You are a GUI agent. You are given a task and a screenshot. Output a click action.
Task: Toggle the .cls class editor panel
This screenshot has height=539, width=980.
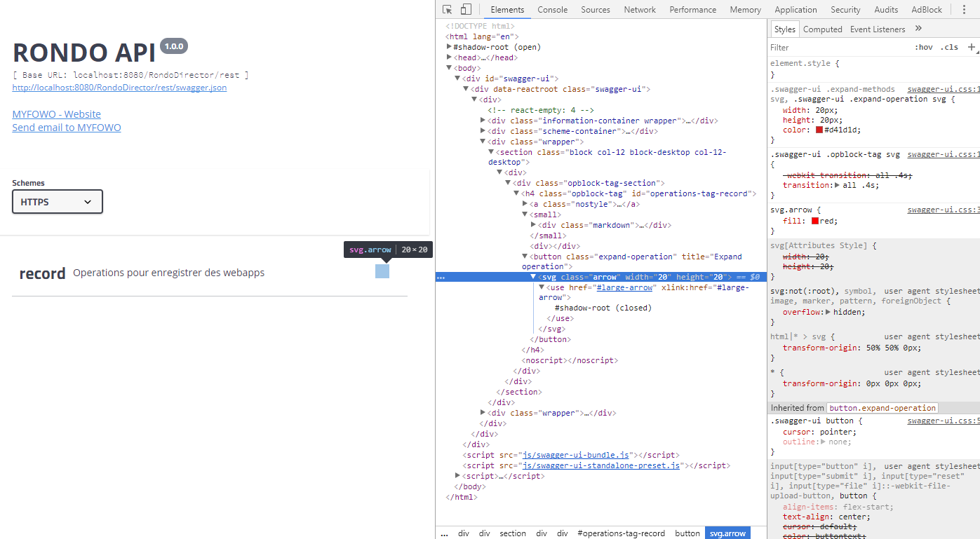point(949,47)
